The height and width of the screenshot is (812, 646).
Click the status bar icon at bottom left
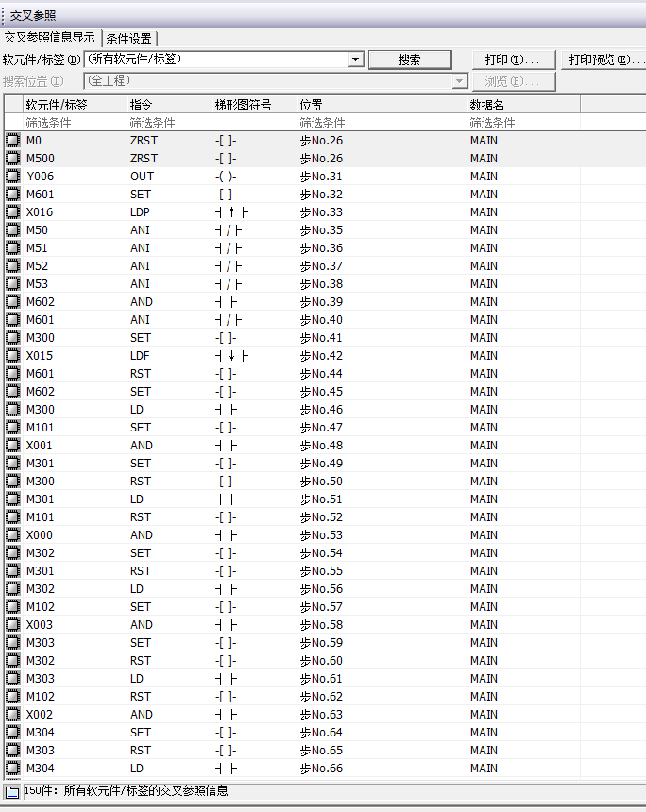[11, 791]
